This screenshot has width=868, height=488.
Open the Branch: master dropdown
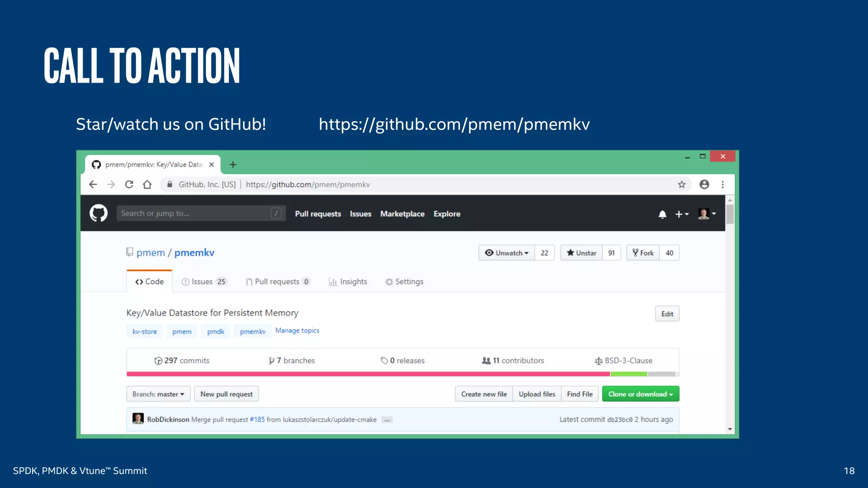click(158, 394)
